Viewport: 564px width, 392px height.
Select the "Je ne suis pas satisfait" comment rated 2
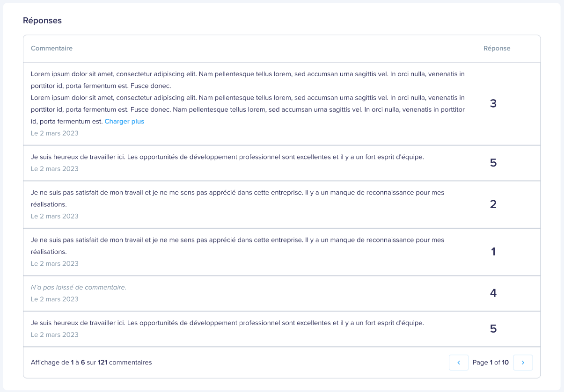click(238, 198)
